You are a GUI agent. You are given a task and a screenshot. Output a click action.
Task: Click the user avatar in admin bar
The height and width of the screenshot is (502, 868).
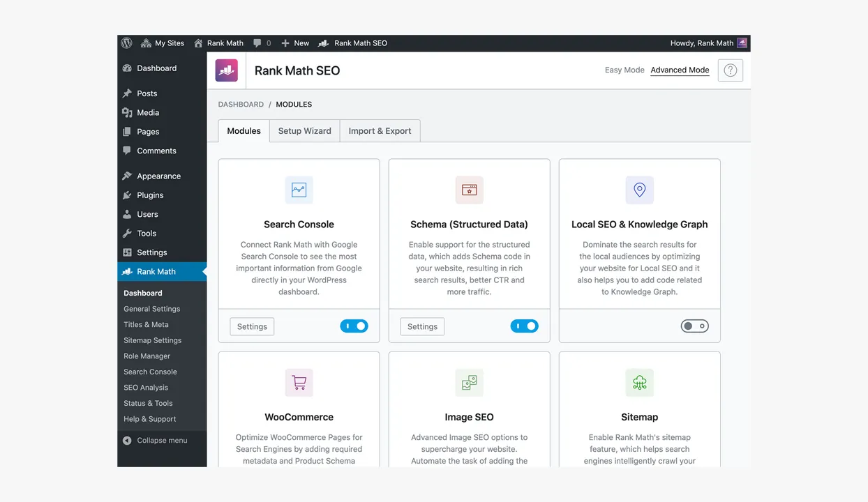742,43
